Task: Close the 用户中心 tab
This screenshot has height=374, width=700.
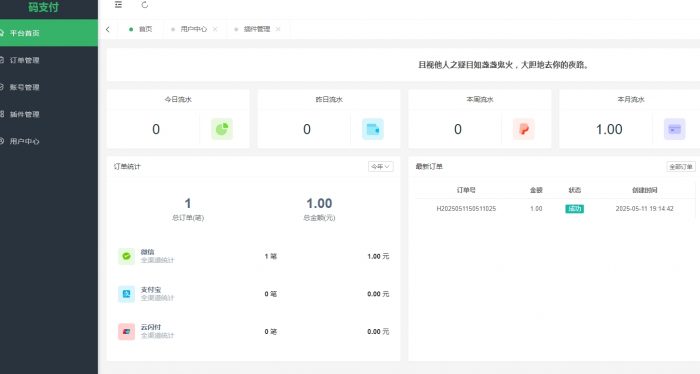Action: pyautogui.click(x=215, y=29)
